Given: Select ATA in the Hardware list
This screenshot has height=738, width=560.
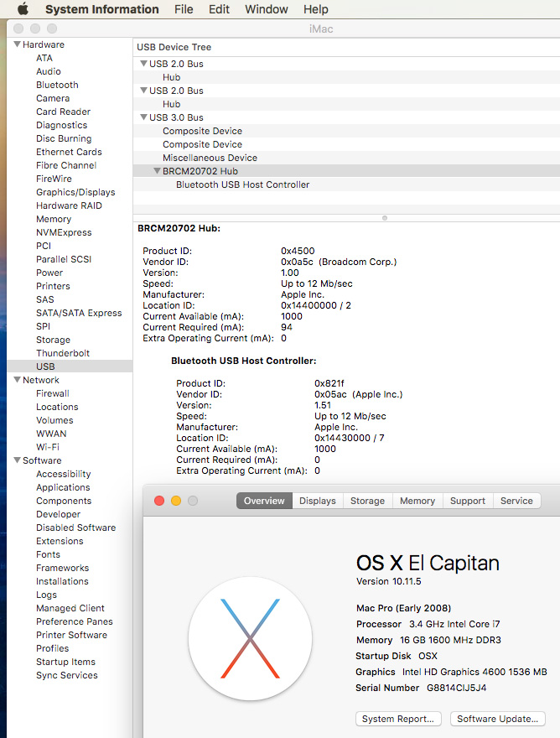Looking at the screenshot, I should (44, 58).
